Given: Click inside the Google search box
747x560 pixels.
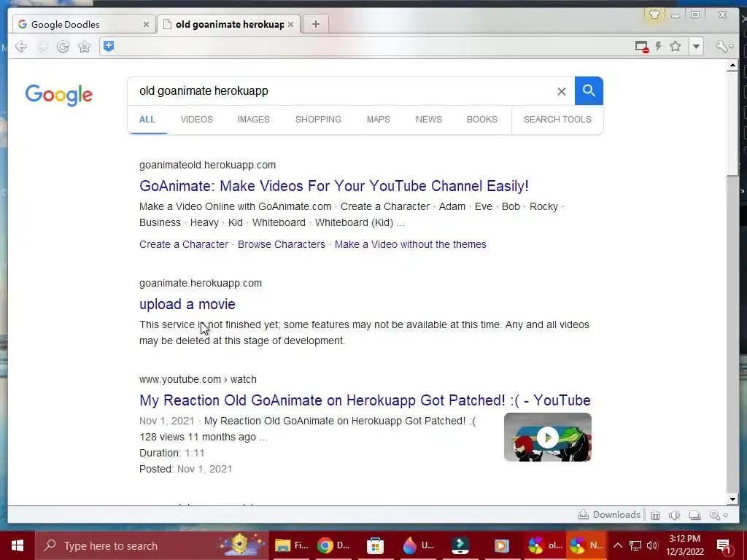Looking at the screenshot, I should [343, 91].
